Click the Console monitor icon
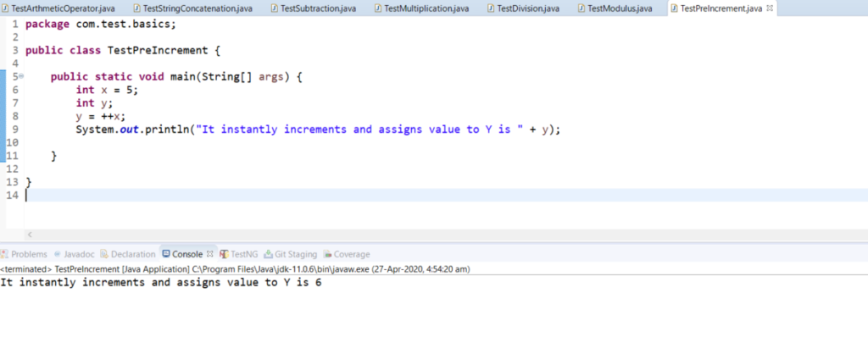This screenshot has width=868, height=348. [x=166, y=254]
